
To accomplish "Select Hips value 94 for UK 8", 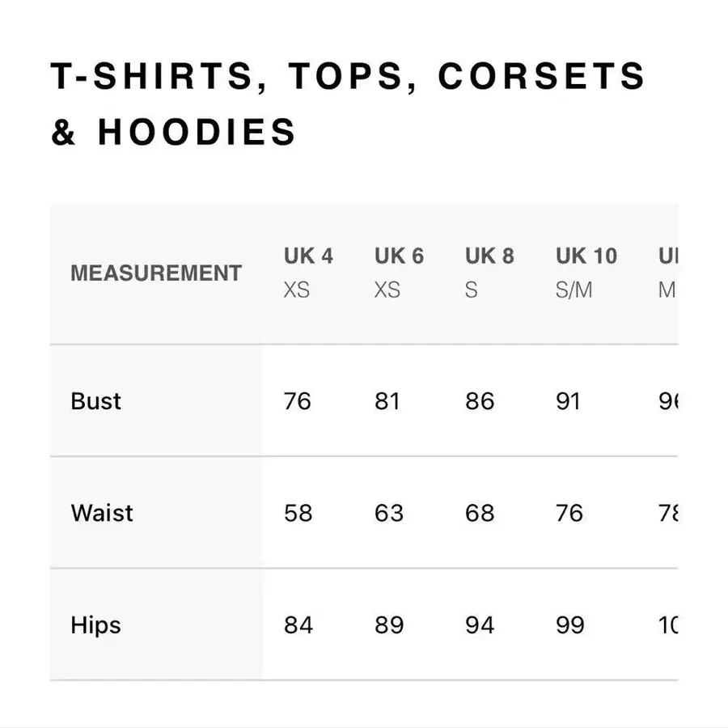I will click(x=480, y=625).
